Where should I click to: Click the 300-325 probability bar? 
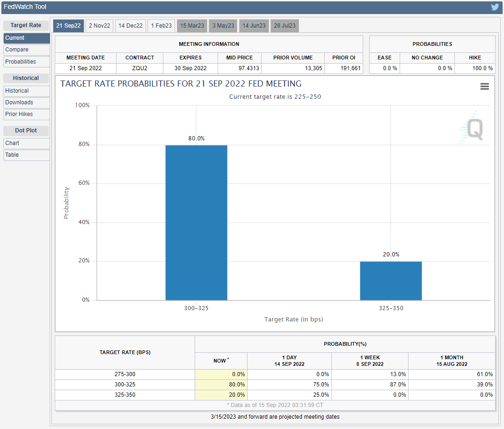click(196, 222)
